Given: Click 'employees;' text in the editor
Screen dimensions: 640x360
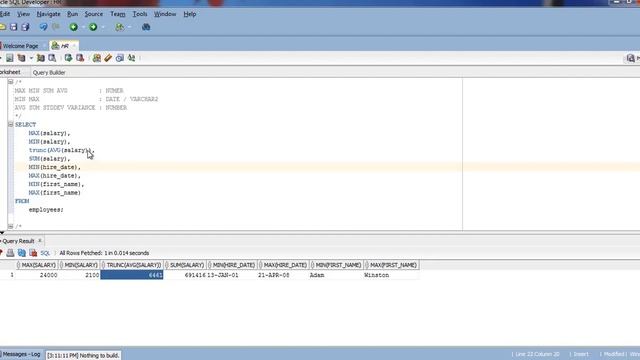Looking at the screenshot, I should (46, 210).
